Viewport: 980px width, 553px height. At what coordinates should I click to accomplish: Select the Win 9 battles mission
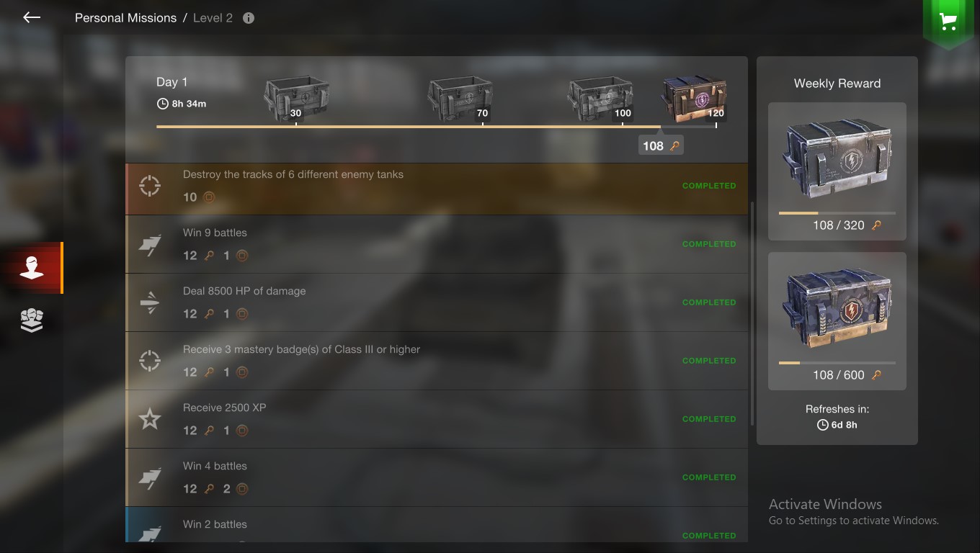coord(437,244)
